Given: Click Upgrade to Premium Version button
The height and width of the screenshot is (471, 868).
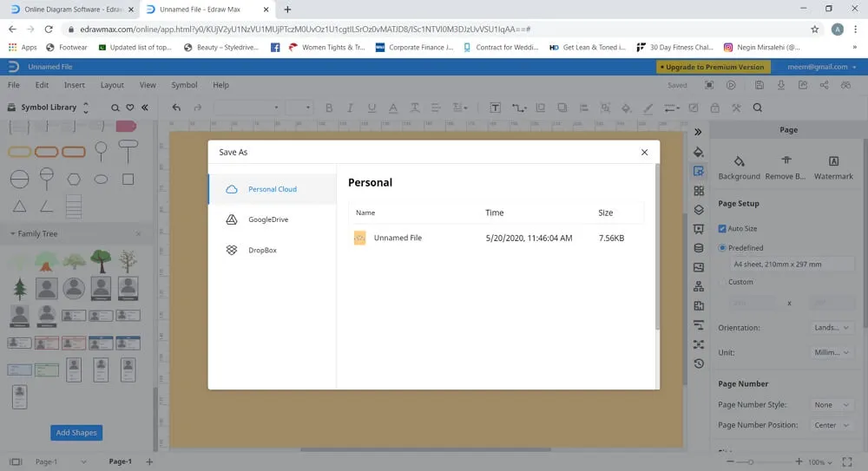Looking at the screenshot, I should coord(712,67).
